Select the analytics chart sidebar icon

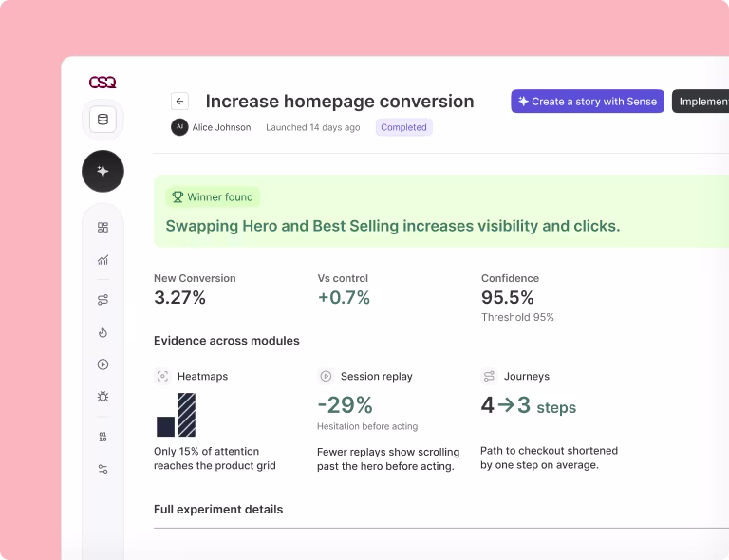tap(103, 260)
